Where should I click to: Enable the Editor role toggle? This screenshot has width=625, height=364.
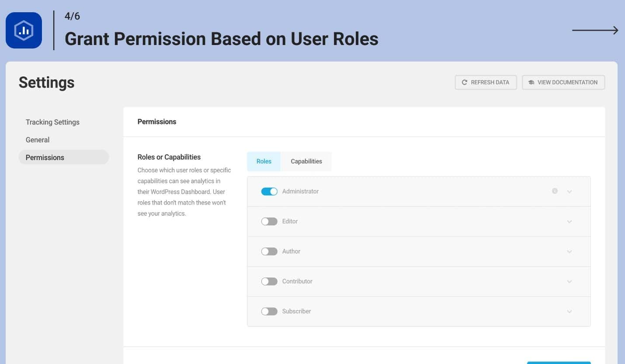269,222
